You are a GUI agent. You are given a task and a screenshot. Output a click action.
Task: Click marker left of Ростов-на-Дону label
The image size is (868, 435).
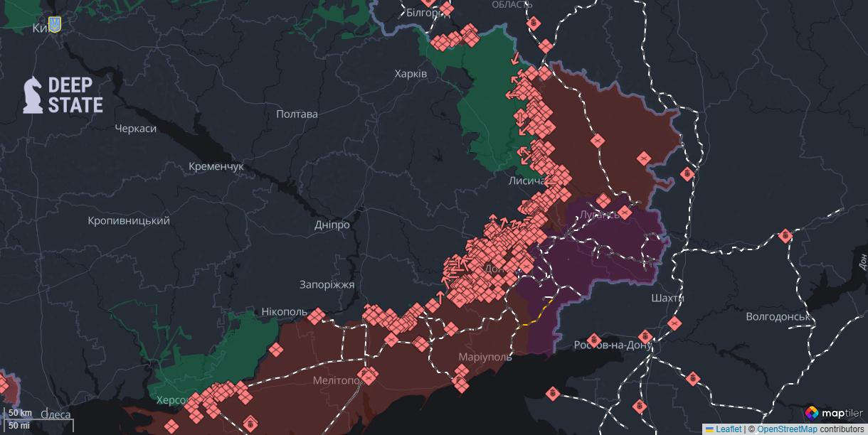[x=593, y=340]
